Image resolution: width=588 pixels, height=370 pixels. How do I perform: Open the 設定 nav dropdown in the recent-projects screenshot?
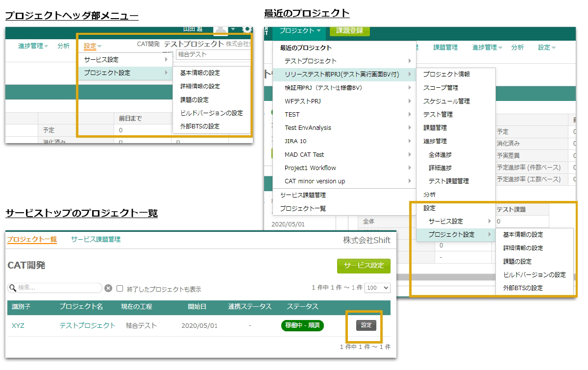click(x=547, y=48)
